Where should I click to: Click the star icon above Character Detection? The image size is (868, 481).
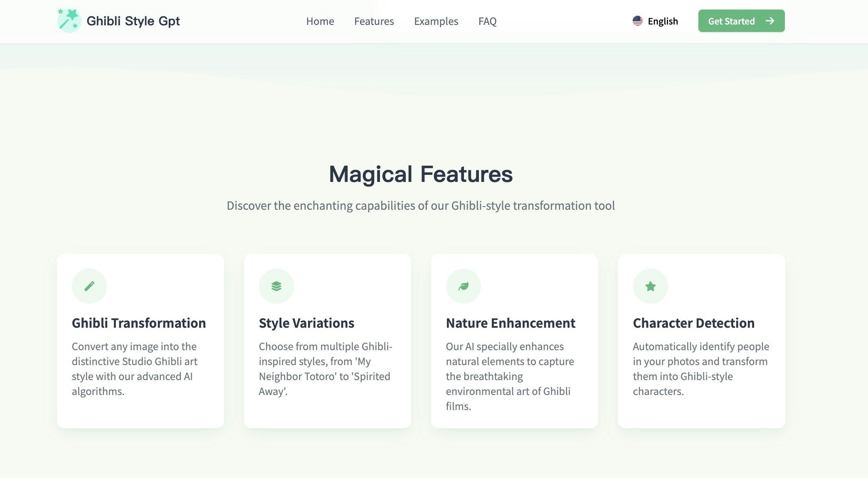[x=651, y=286]
